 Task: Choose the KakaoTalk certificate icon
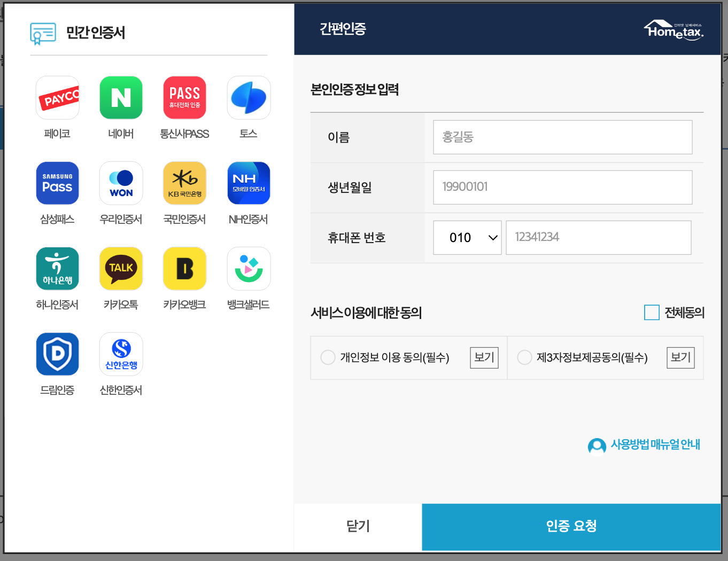pos(121,269)
